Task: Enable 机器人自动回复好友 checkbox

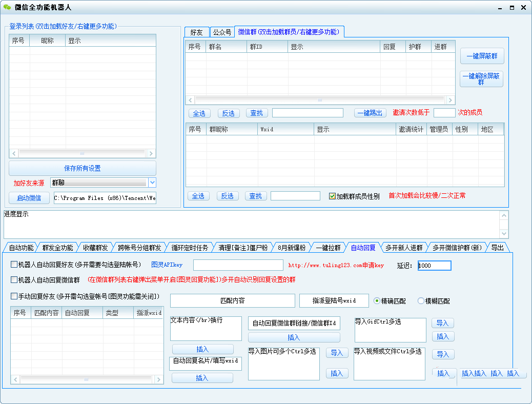Action: point(14,264)
